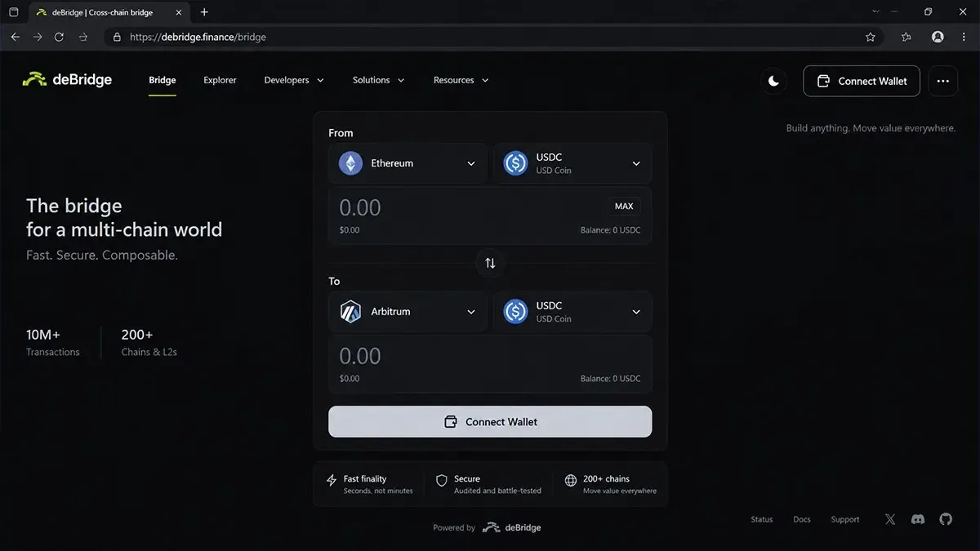
Task: Bookmark this page with the star icon
Action: click(871, 37)
